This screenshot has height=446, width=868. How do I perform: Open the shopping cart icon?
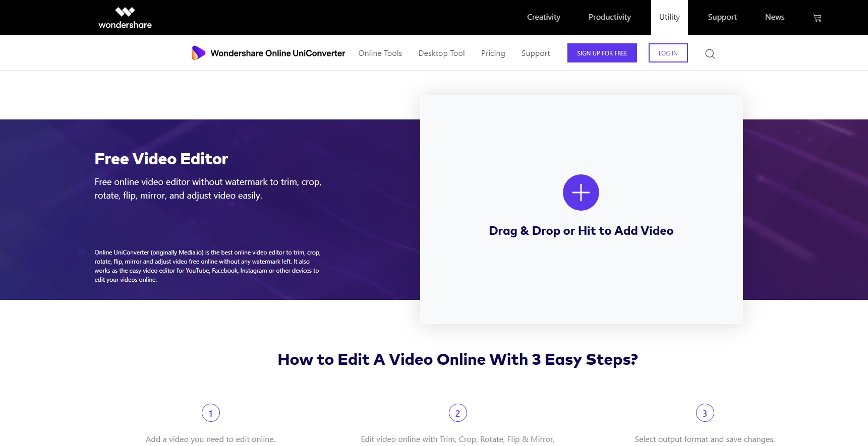click(817, 18)
